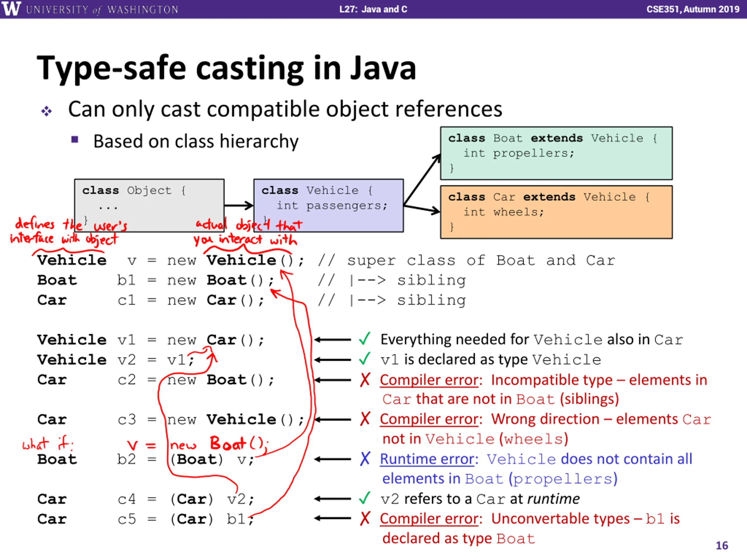Click 'int wheels;' in the Car class box

[504, 212]
